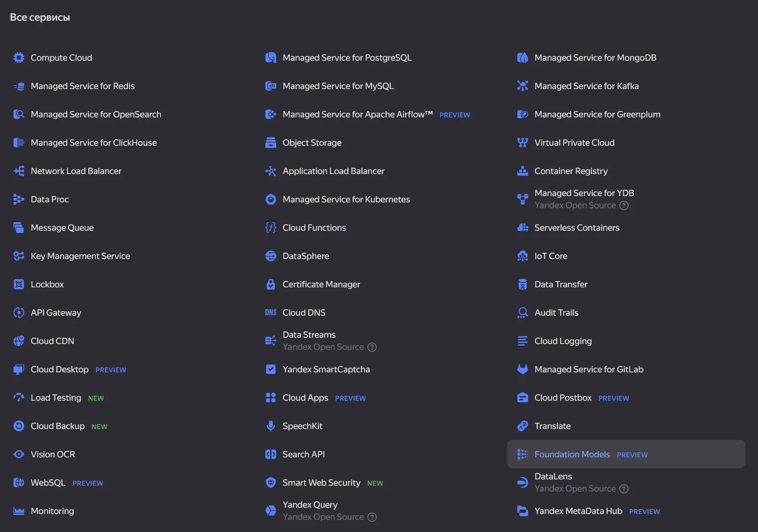Image resolution: width=758 pixels, height=532 pixels.
Task: Open Managed Service for Kubernetes
Action: 346,199
